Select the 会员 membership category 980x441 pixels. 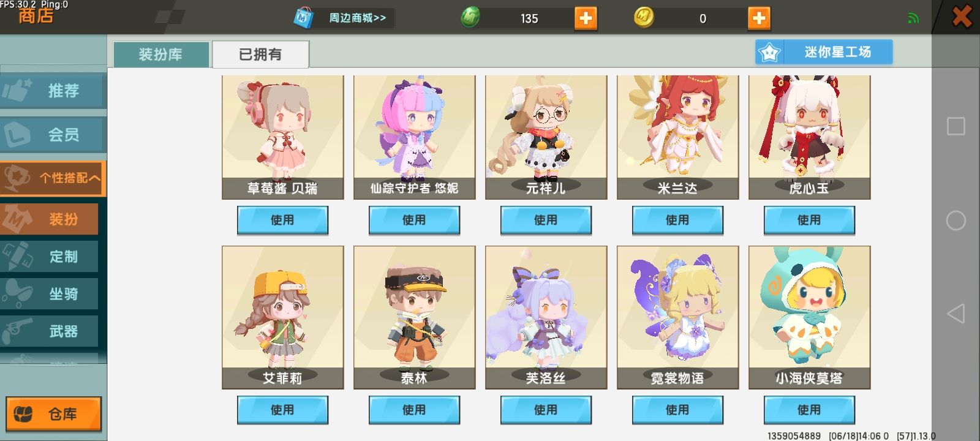point(53,135)
